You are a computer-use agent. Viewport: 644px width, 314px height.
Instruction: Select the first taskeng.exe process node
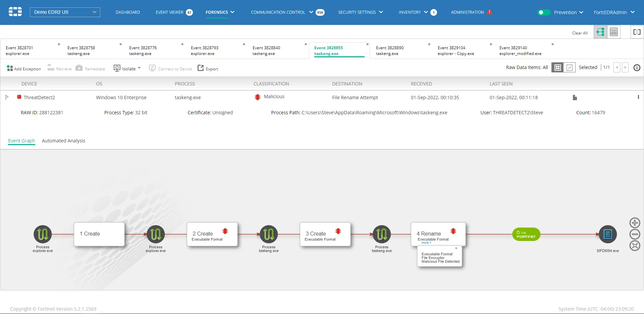click(269, 234)
